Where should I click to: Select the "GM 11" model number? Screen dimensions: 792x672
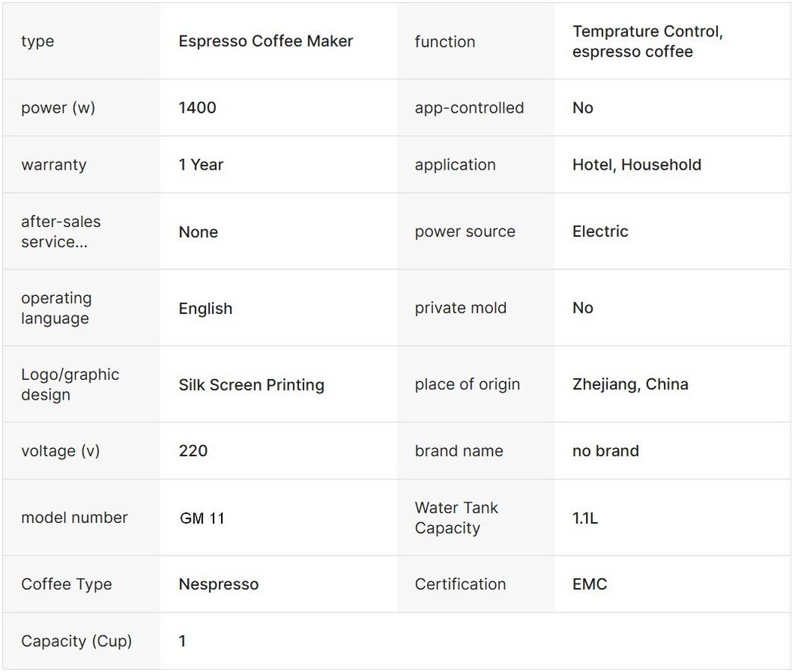[x=202, y=518]
